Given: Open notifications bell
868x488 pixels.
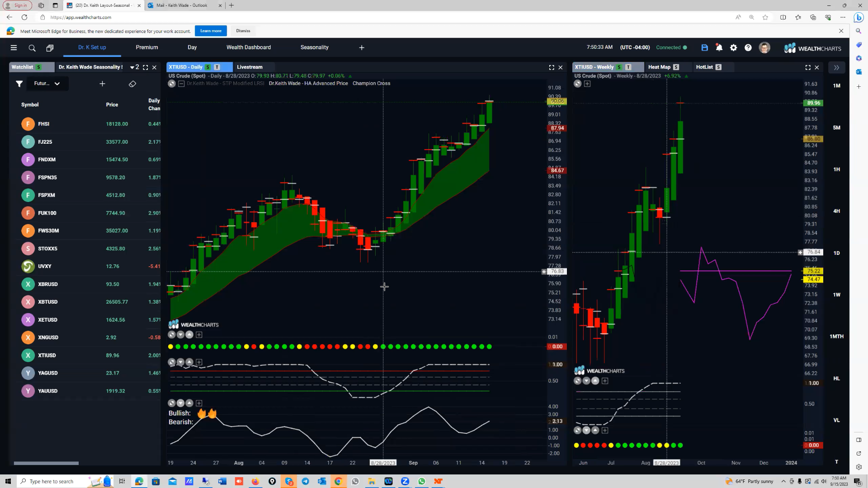Looking at the screenshot, I should pos(719,47).
